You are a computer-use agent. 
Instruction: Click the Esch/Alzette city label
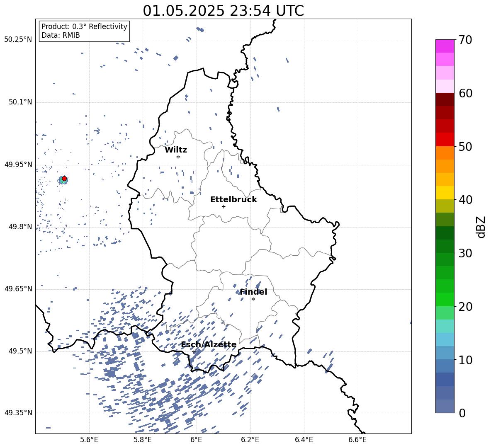tap(209, 344)
